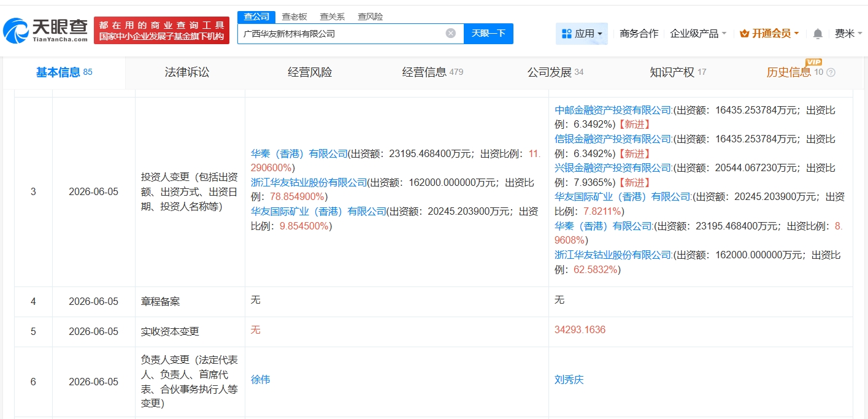The image size is (868, 419).
Task: Open the 公司发展 tab
Action: 555,72
